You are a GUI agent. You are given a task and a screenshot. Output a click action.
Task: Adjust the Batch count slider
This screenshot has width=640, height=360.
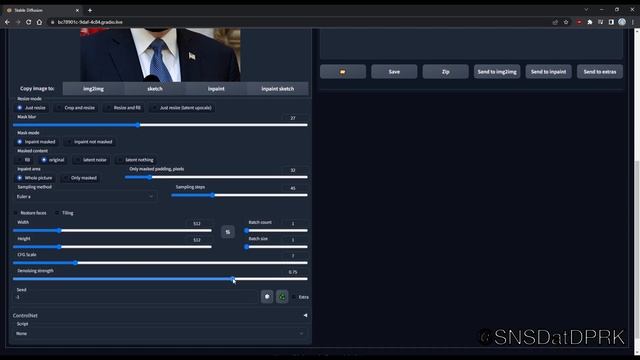(x=276, y=231)
